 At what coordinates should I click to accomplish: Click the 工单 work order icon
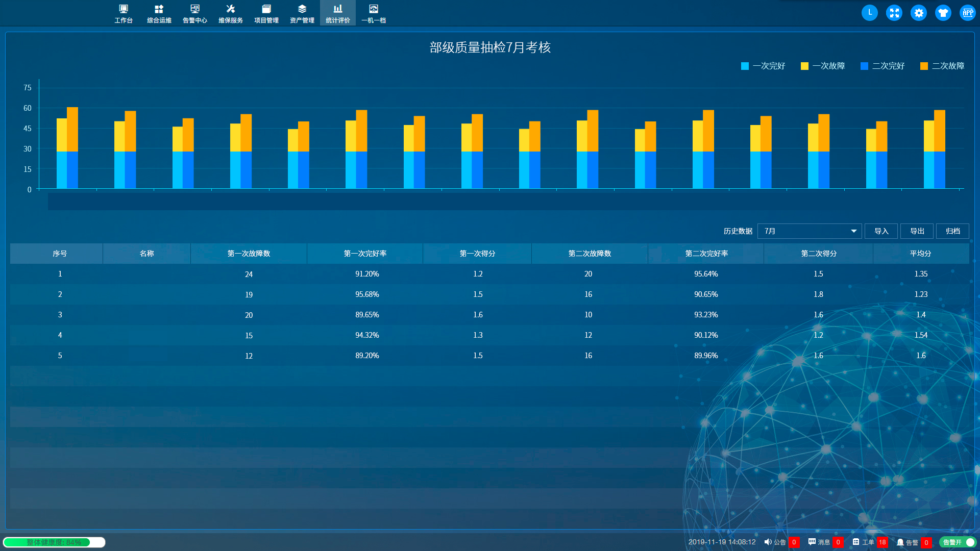pyautogui.click(x=856, y=542)
